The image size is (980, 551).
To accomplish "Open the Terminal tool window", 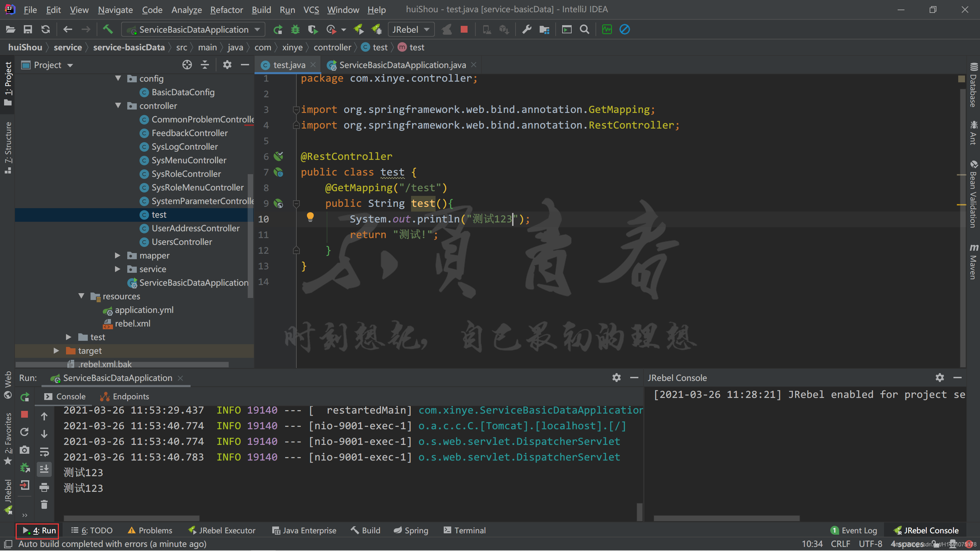I will [x=464, y=531].
